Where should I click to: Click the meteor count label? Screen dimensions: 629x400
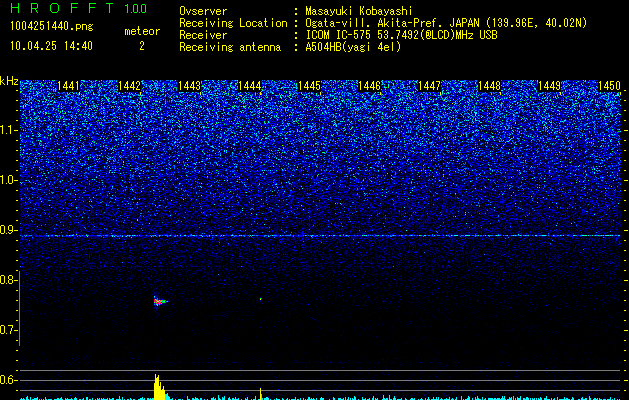[x=142, y=31]
